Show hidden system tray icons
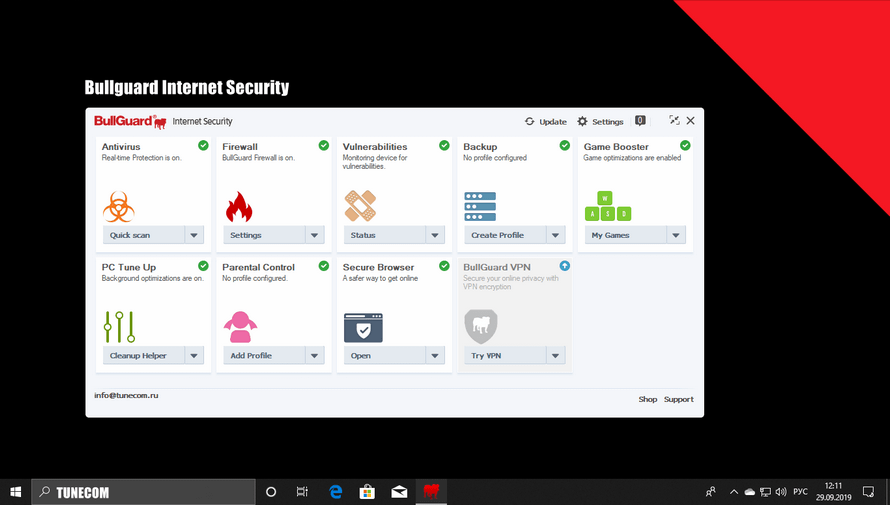Screen dimensions: 890x505 point(733,492)
